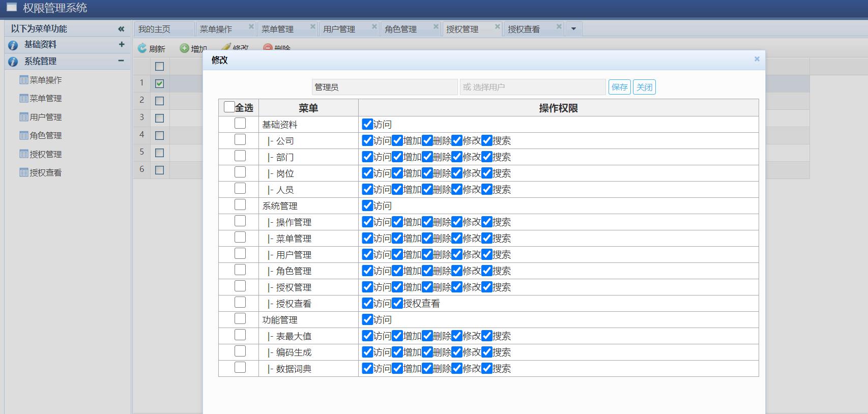This screenshot has width=868, height=414.
Task: Uncheck 增加 permission for 部门
Action: point(397,157)
